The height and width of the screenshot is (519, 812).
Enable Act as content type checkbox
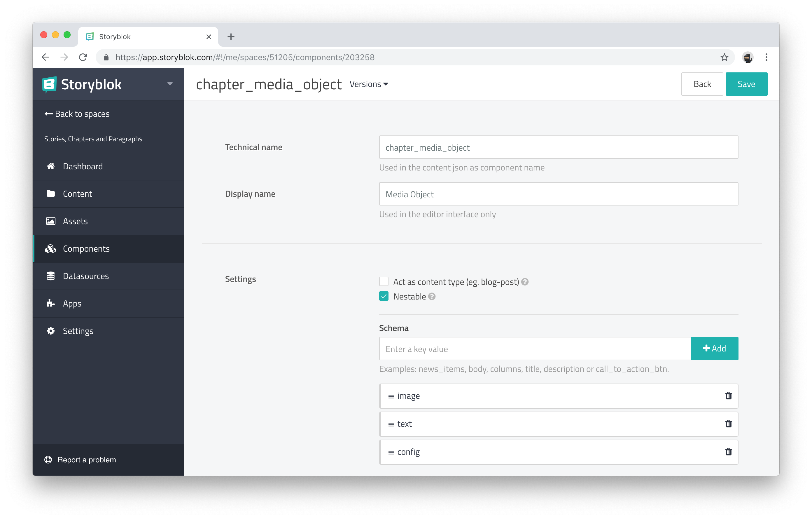point(384,281)
